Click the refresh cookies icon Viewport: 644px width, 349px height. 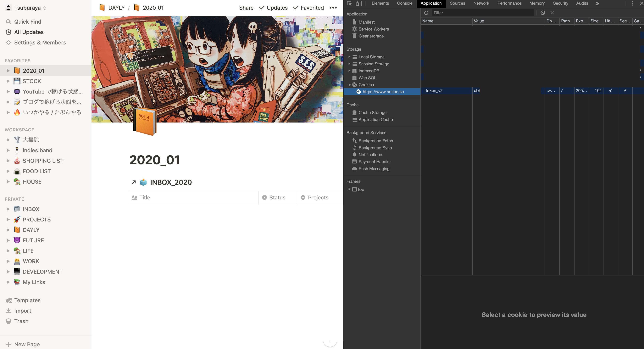(x=426, y=13)
